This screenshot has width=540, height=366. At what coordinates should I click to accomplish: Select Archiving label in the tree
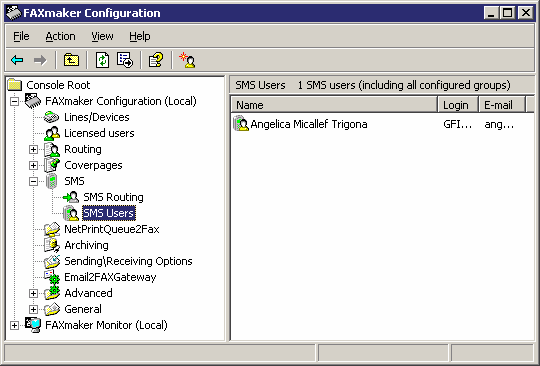tap(86, 245)
